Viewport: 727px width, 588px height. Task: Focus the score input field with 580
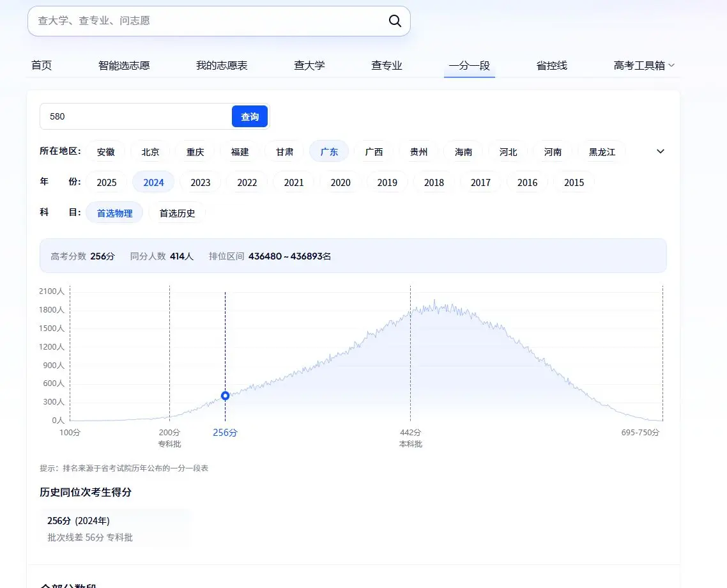click(x=135, y=116)
